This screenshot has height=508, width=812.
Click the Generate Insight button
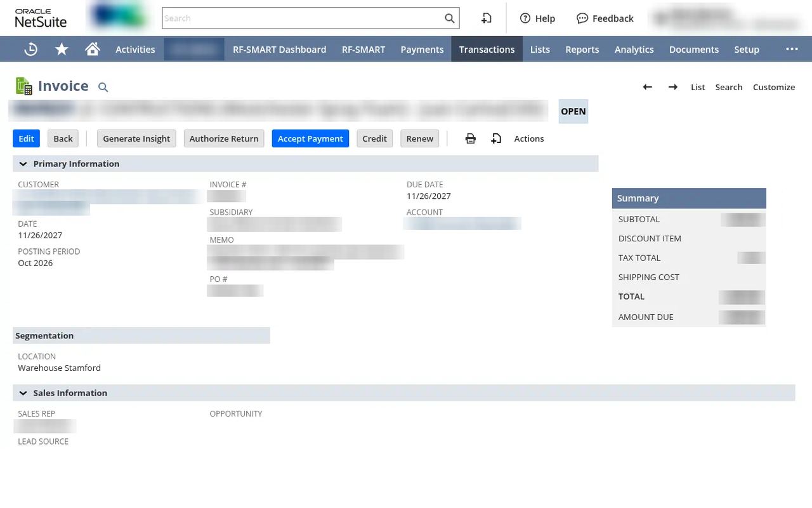136,138
